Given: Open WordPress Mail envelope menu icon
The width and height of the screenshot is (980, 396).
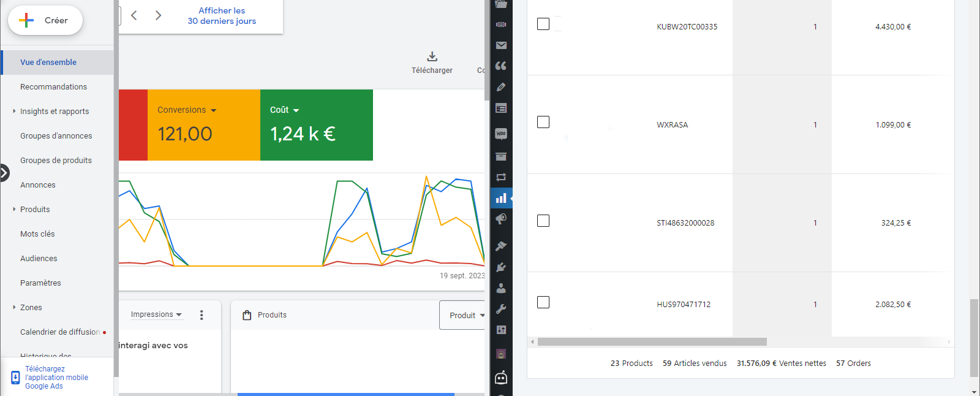Looking at the screenshot, I should 501,45.
